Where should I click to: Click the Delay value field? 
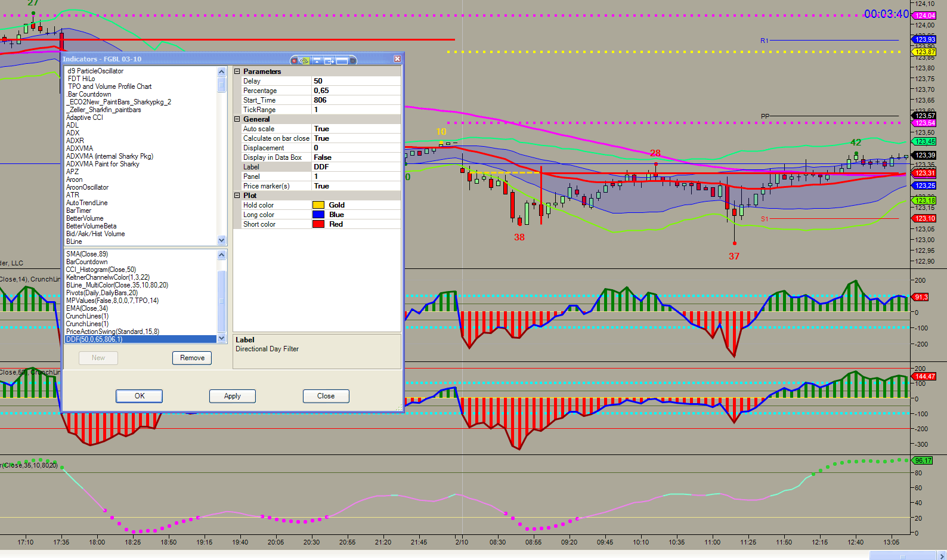(356, 81)
